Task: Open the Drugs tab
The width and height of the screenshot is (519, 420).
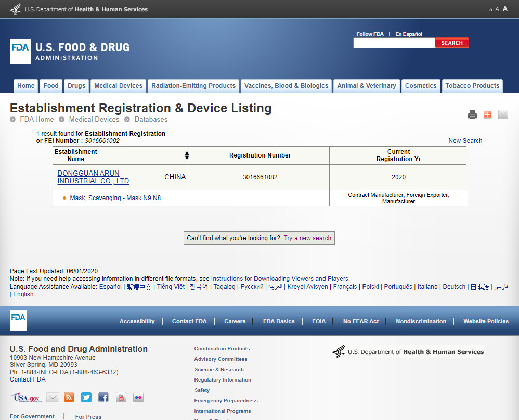Action: pyautogui.click(x=76, y=86)
